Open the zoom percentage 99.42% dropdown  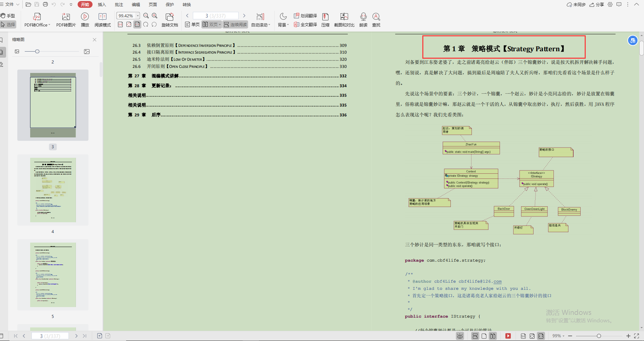138,16
